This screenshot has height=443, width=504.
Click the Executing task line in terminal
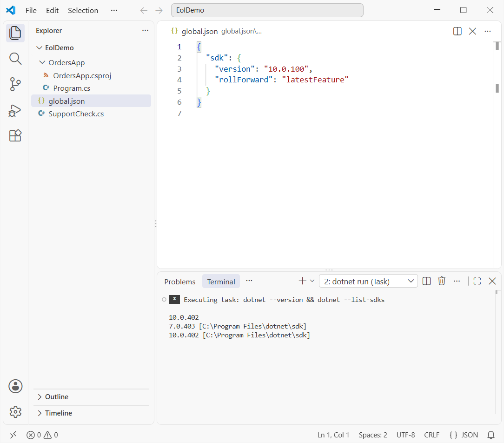point(284,300)
